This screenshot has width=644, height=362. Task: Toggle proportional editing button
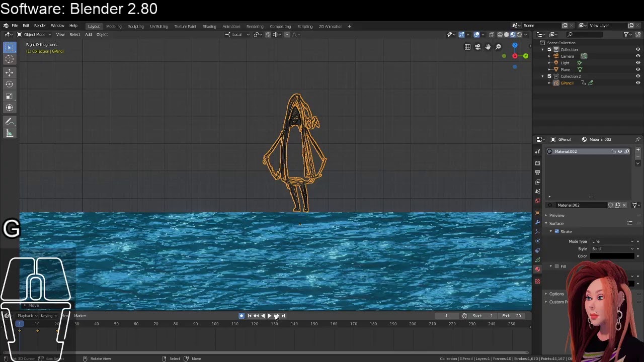click(x=287, y=35)
